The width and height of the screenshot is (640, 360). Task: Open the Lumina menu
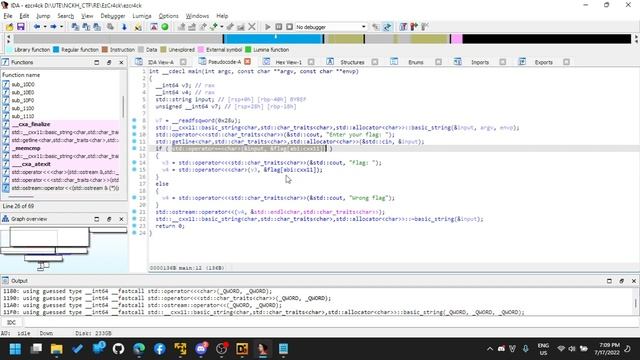pyautogui.click(x=142, y=16)
